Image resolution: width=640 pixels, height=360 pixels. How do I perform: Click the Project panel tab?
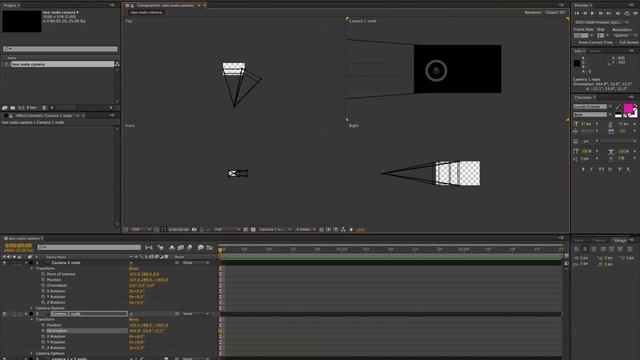[x=11, y=5]
